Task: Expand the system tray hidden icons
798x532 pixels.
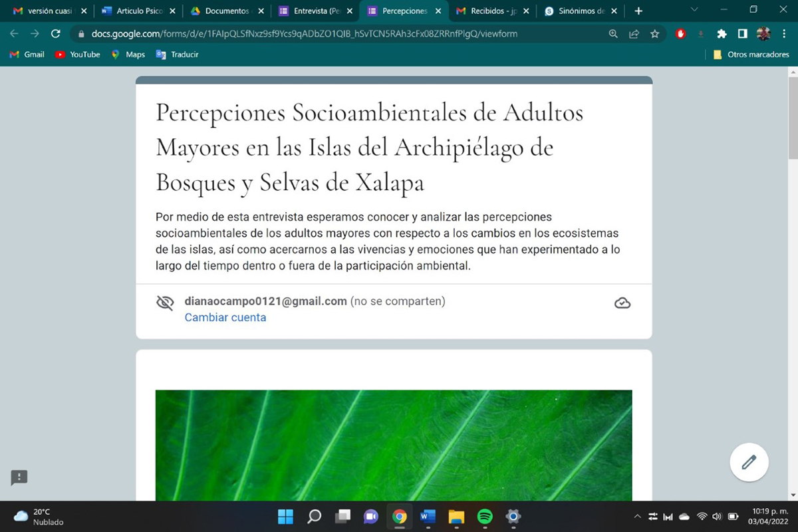Action: tap(637, 517)
